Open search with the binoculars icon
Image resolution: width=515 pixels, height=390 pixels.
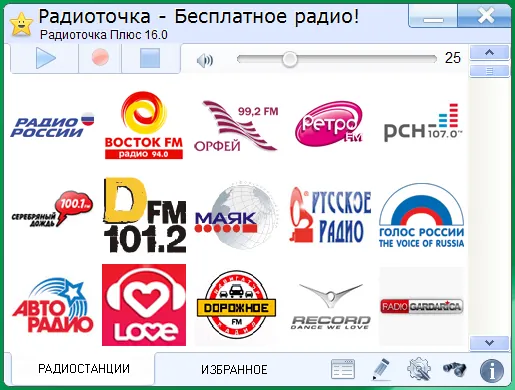pyautogui.click(x=455, y=369)
